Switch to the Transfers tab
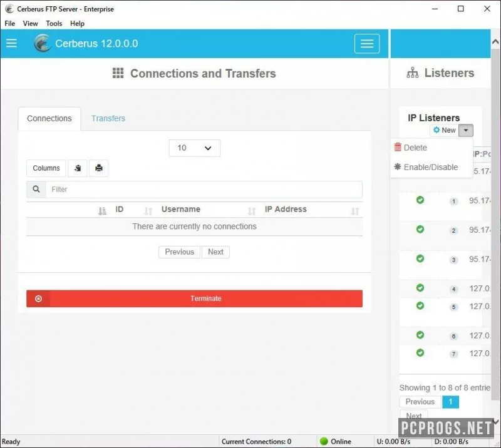 pyautogui.click(x=108, y=118)
